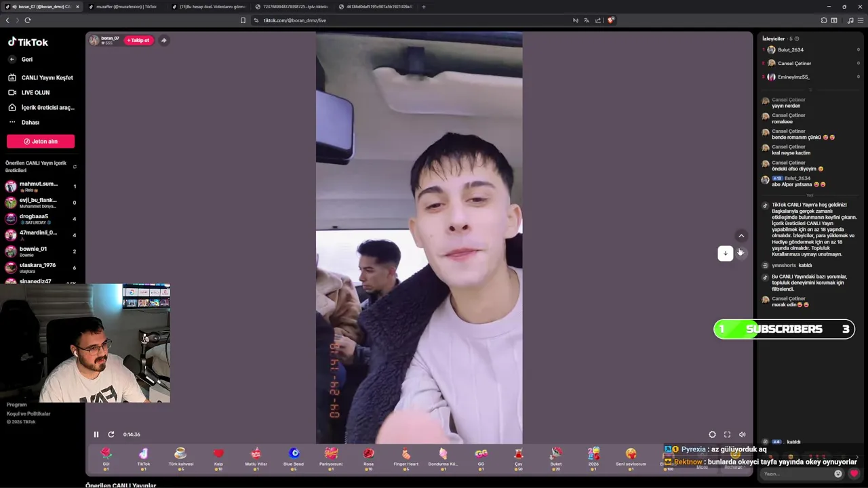Click the TikTok logo
The image size is (868, 488).
coord(28,42)
